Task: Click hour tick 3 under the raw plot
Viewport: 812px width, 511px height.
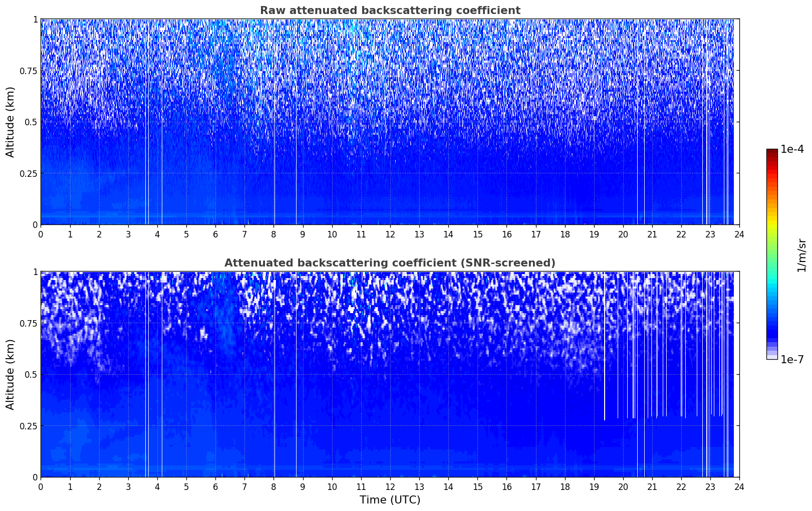Action: click(x=128, y=234)
